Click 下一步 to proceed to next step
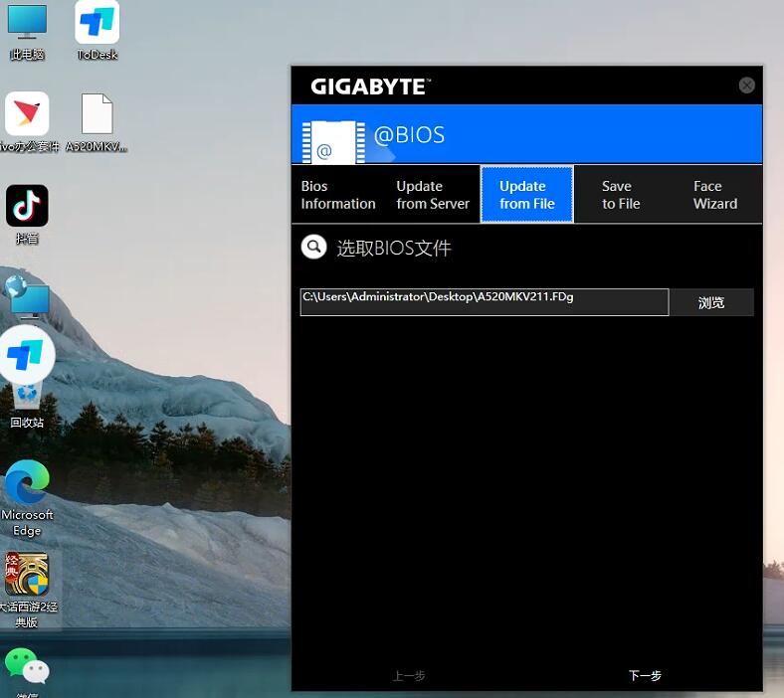 coord(645,676)
